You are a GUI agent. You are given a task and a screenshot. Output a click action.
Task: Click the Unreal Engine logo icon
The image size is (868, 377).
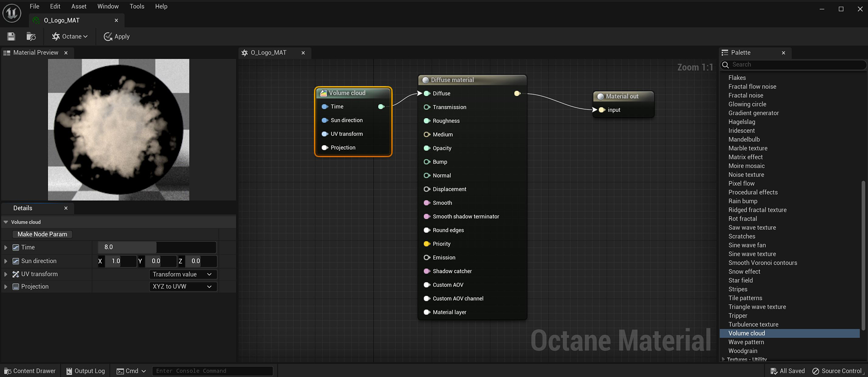[x=12, y=13]
